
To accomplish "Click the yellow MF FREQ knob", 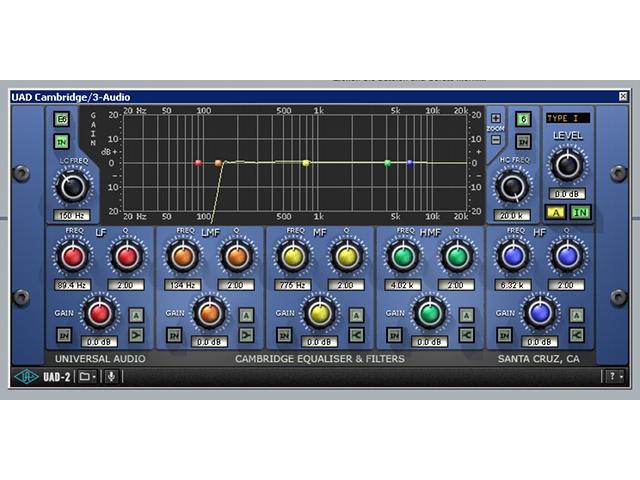I will click(293, 257).
